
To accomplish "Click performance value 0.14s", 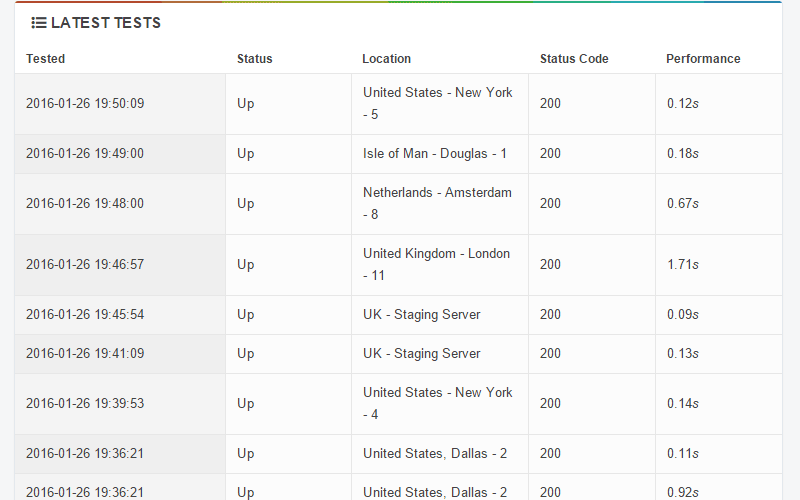I will pos(683,404).
